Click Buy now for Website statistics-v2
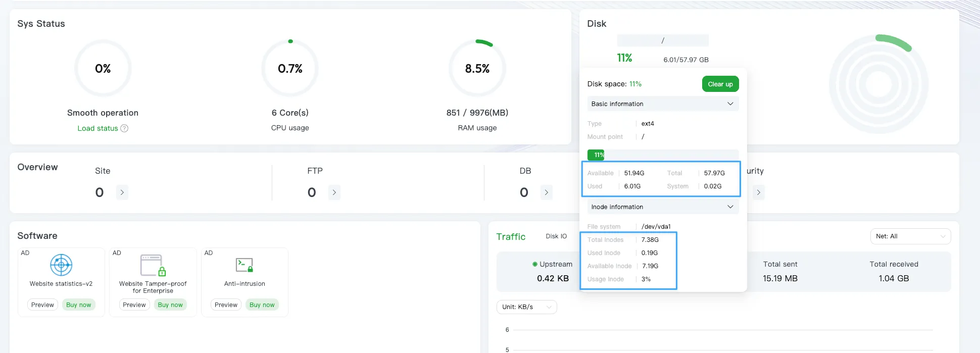980x353 pixels. pos(79,305)
